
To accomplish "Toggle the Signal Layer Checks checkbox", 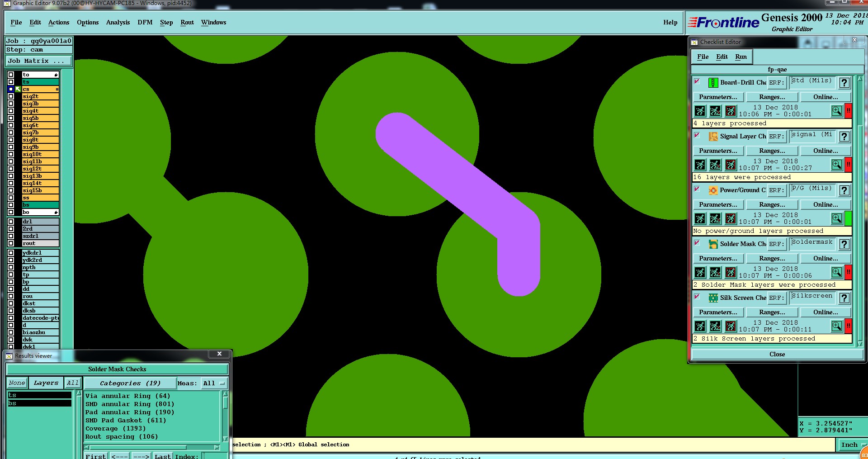I will tap(697, 135).
